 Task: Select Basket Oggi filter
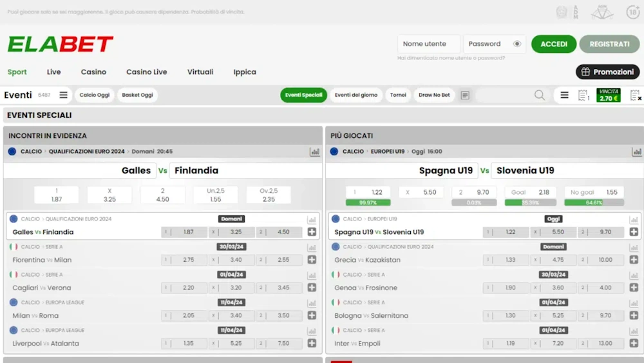pos(137,95)
